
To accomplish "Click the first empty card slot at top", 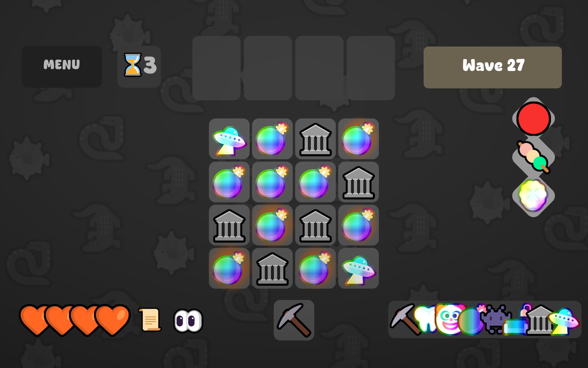I will [x=216, y=68].
